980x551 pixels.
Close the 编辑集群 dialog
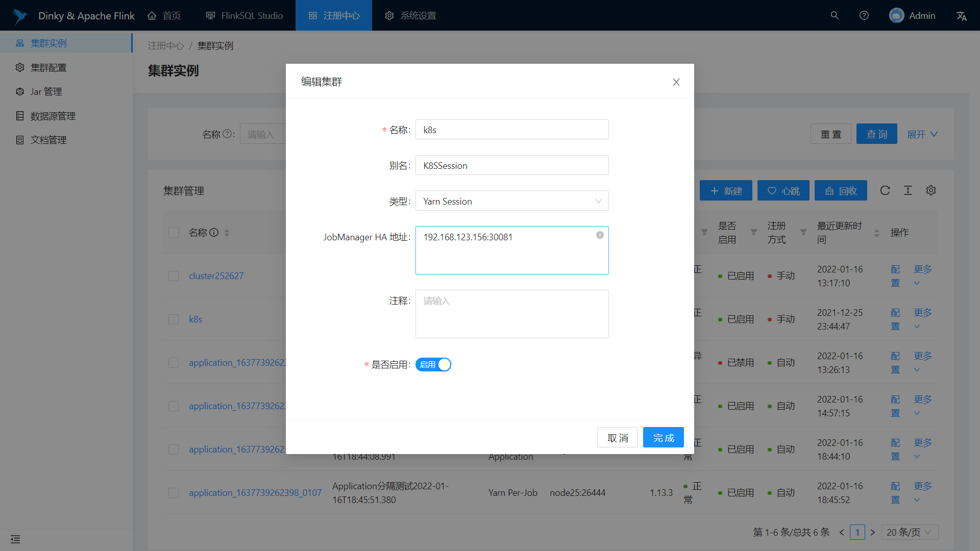[x=676, y=82]
